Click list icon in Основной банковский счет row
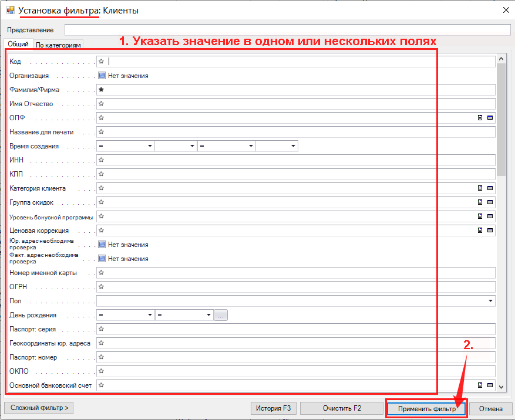Viewport: 515px width, 420px height. point(480,385)
